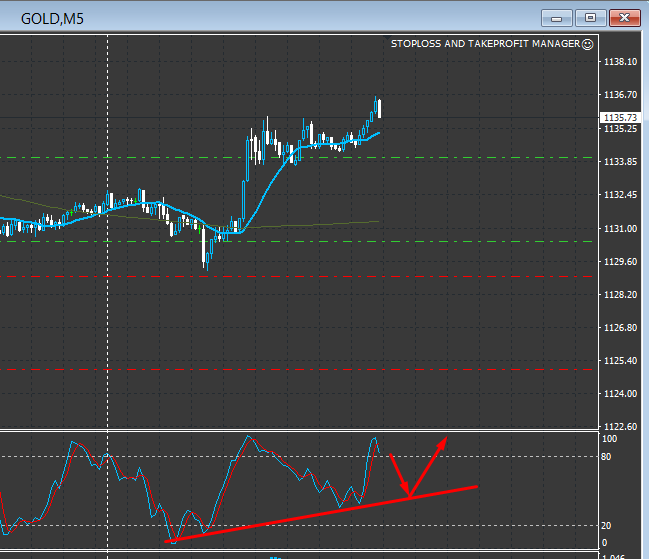Click the 1126.80 price scale label
649x559 pixels.
[620, 328]
